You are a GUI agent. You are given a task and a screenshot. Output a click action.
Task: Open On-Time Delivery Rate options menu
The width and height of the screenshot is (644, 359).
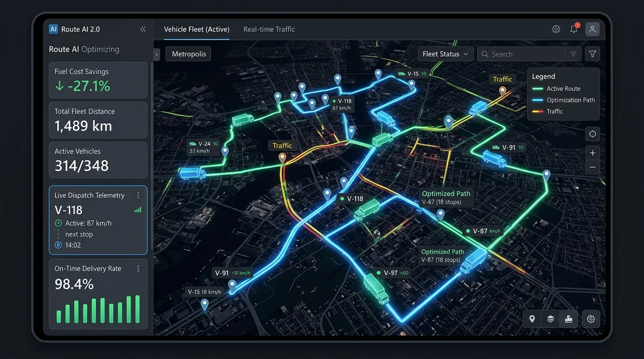[x=138, y=269]
